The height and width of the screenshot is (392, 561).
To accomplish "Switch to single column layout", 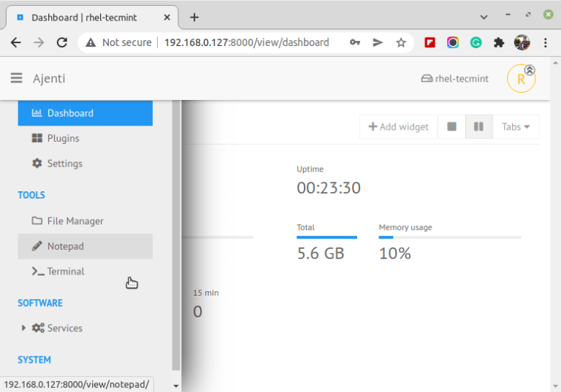I will (451, 126).
